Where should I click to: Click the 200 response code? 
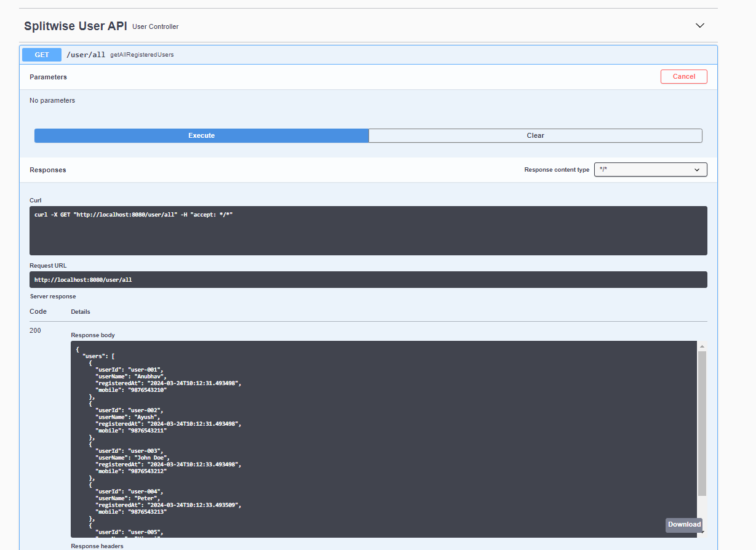(x=35, y=331)
